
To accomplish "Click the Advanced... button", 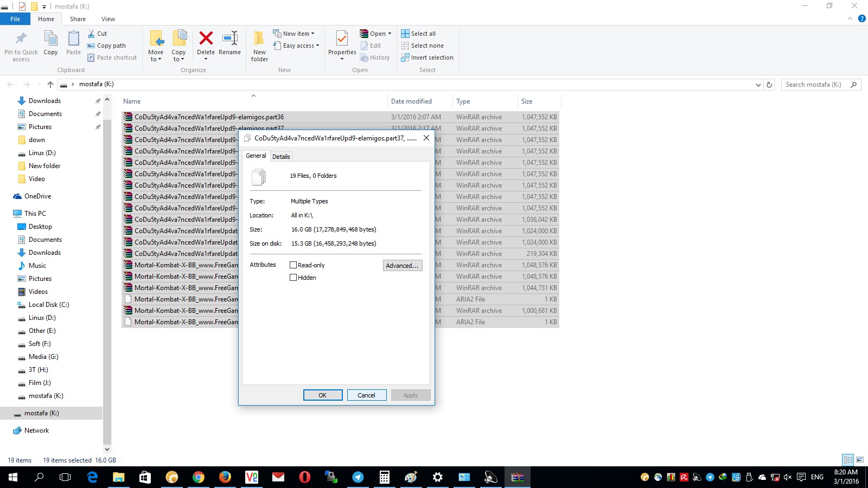I will (403, 266).
